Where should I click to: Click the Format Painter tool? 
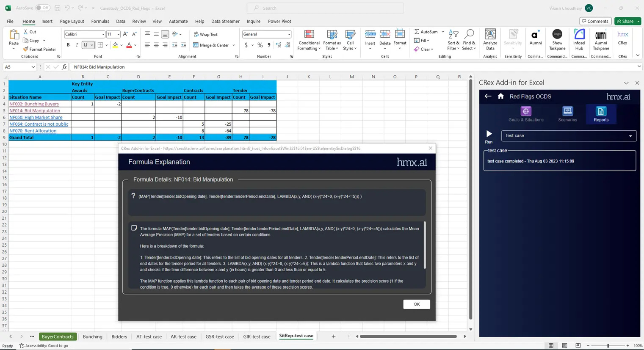[39, 49]
